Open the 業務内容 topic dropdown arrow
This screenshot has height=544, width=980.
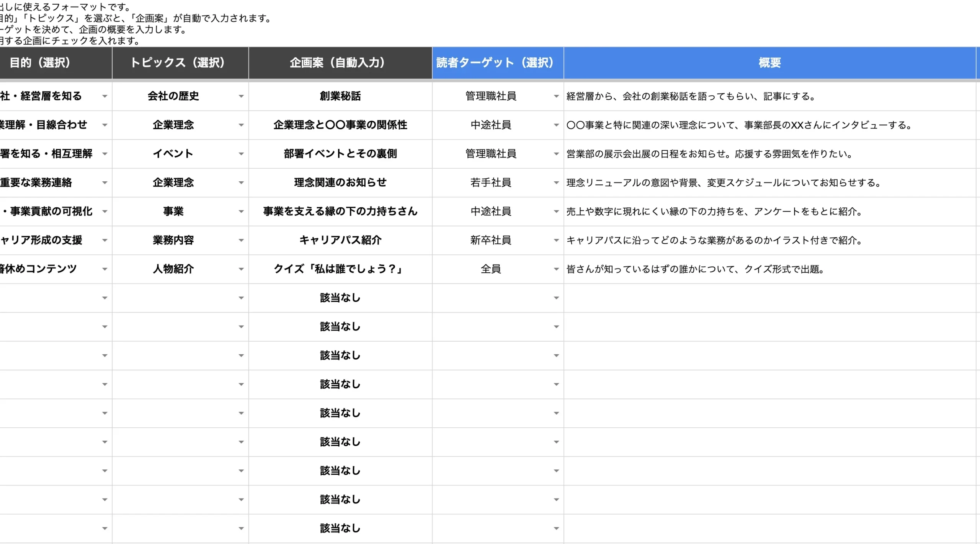tap(241, 240)
